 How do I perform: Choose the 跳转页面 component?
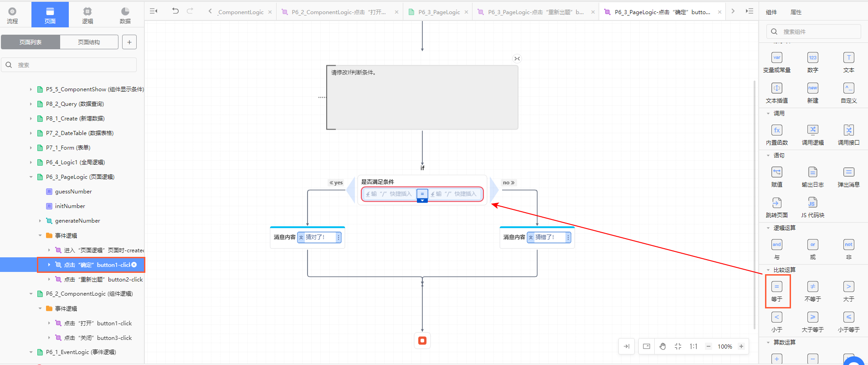(777, 208)
